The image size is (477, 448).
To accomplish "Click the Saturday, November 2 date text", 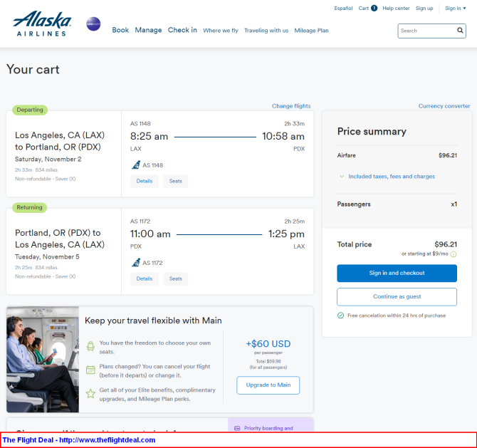I will (x=48, y=159).
